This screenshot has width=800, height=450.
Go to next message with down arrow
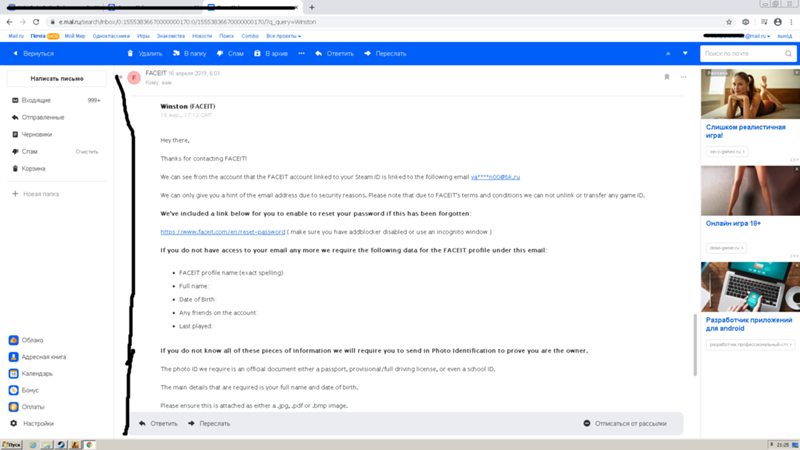(685, 54)
